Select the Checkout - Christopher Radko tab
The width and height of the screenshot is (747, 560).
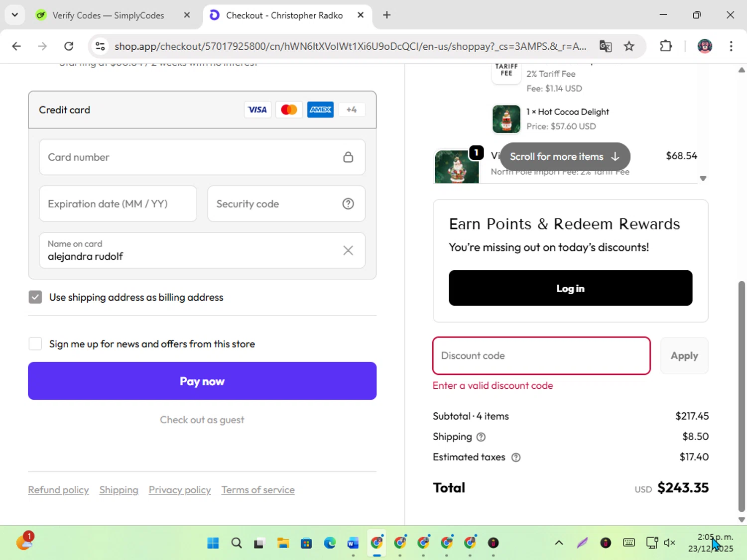(284, 15)
